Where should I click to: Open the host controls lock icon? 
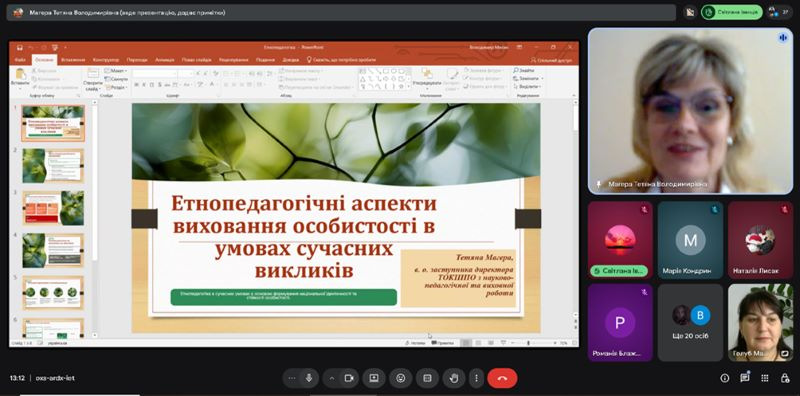785,378
